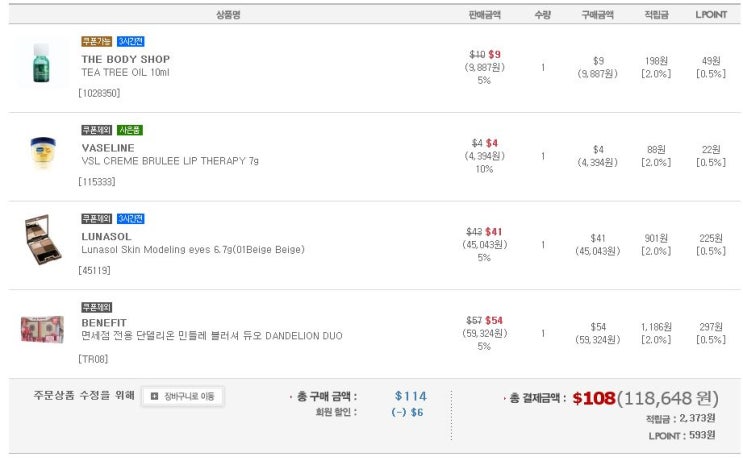
Task: Click 쿠폰제외 badge on Benefit item
Action: [97, 307]
